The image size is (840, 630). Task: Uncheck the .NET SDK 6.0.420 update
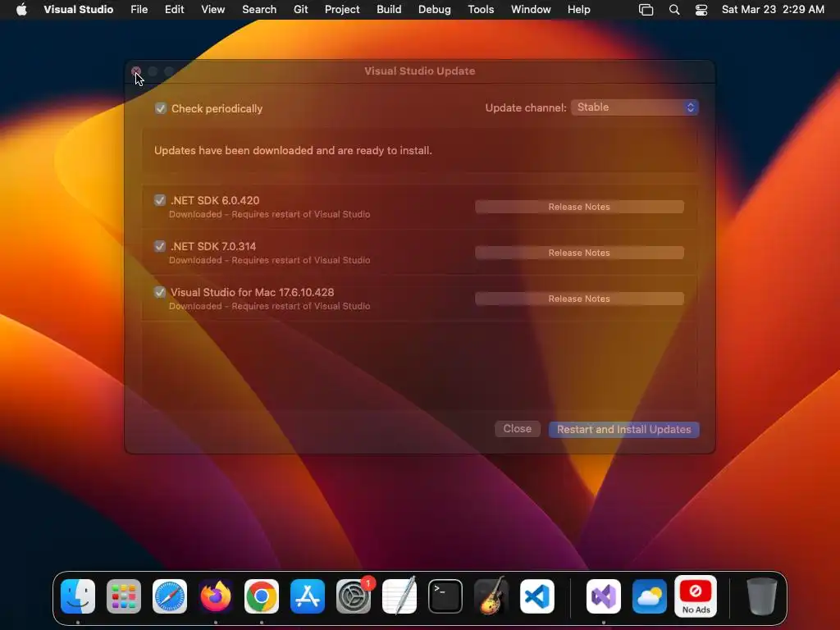(160, 200)
